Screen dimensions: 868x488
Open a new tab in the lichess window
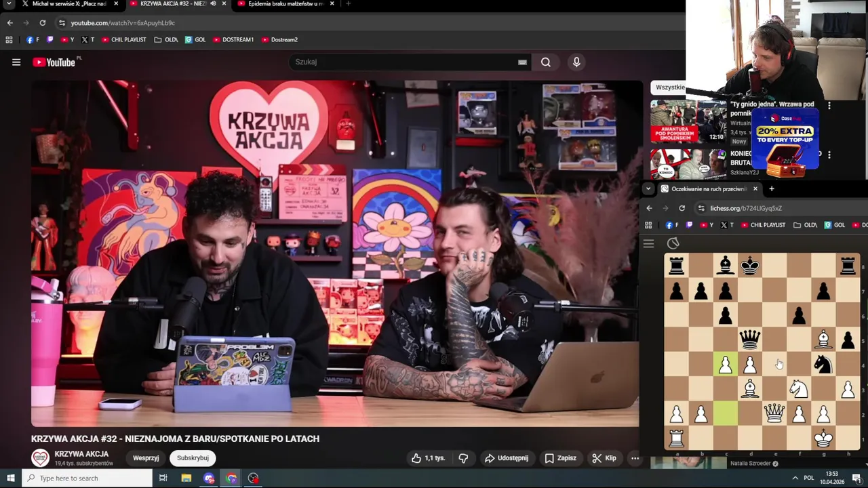tap(771, 188)
